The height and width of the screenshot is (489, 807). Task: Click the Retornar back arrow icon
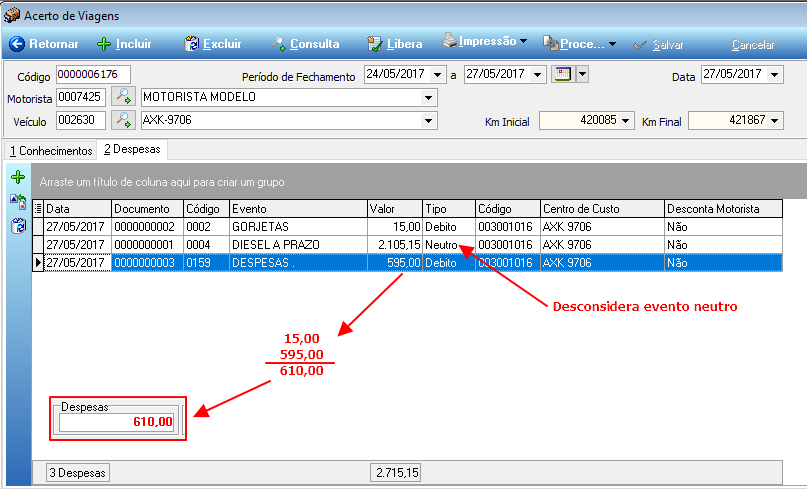pos(16,44)
